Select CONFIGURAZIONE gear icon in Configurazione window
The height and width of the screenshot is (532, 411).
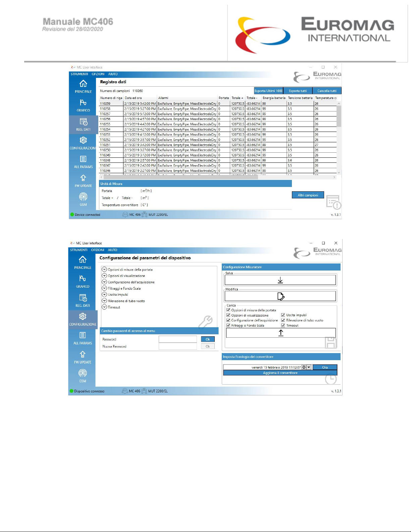click(83, 316)
